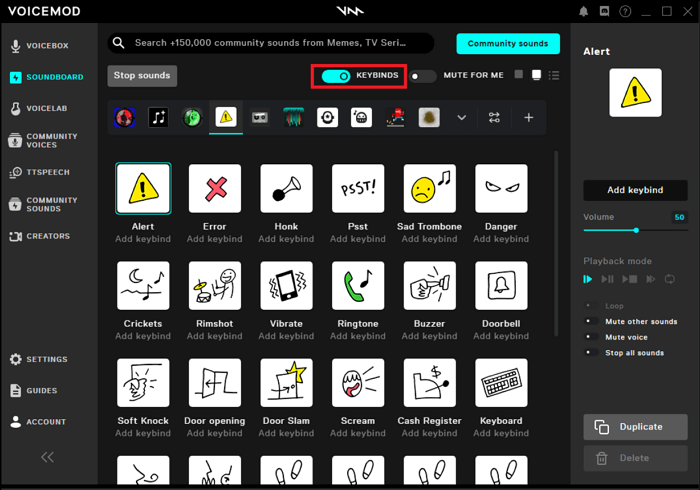
Task: Expand soundboard list with chevron down
Action: [x=461, y=117]
